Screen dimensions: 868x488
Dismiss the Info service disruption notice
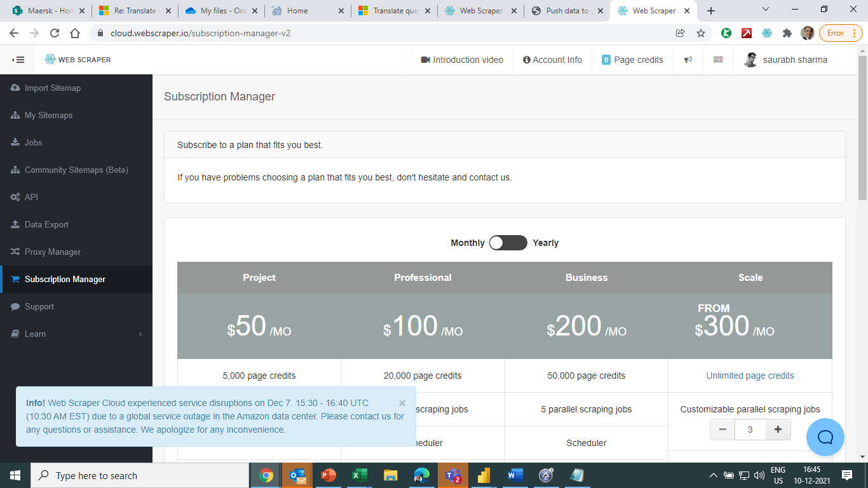(x=402, y=403)
